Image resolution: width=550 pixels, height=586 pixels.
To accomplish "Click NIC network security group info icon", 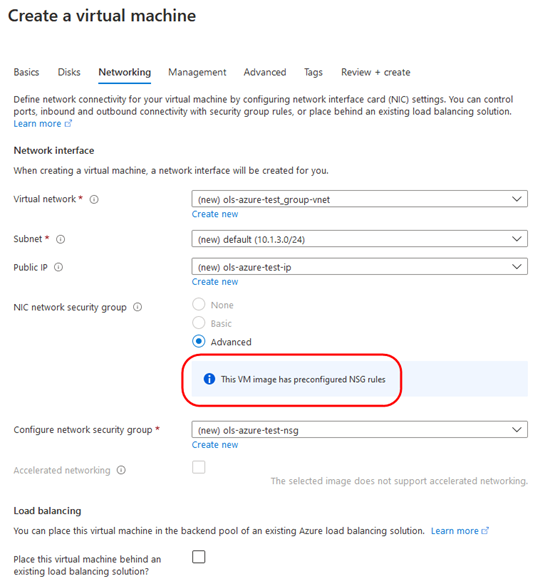I will coord(138,307).
